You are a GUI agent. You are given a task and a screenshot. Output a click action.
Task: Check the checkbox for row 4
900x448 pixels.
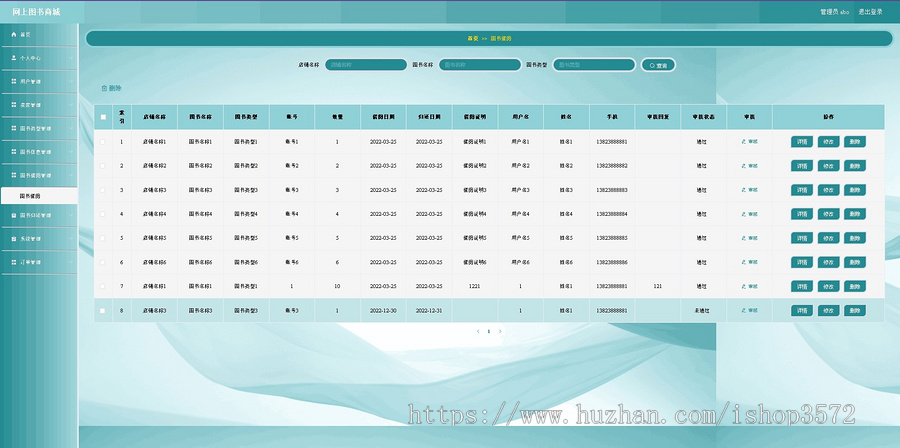(x=103, y=213)
